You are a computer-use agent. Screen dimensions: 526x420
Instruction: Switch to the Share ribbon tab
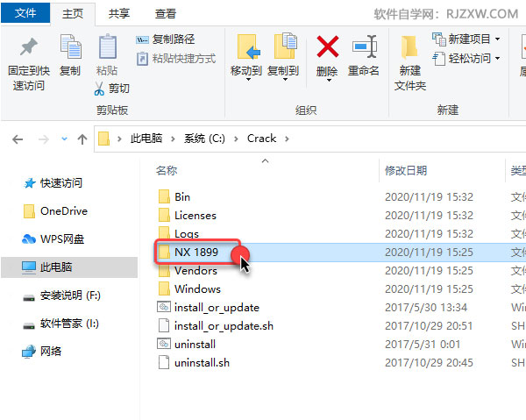(x=118, y=13)
